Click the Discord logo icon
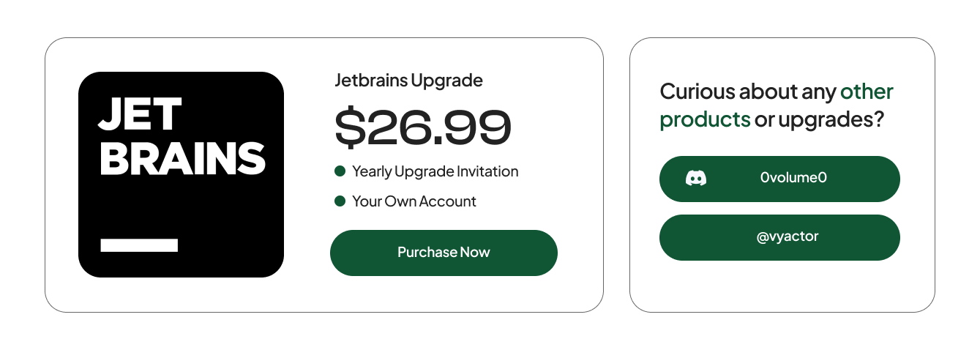Screen dimensions: 980x350 696,178
